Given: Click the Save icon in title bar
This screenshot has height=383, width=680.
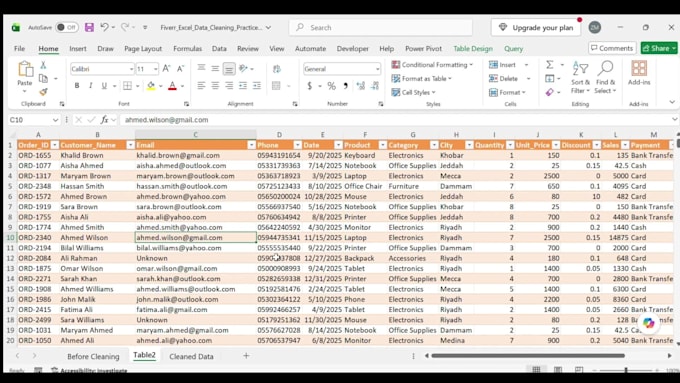Looking at the screenshot, I should 89,27.
